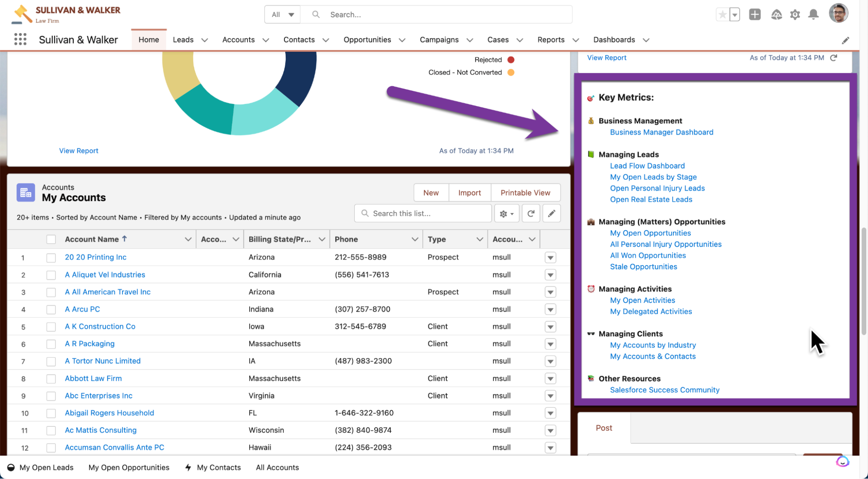The width and height of the screenshot is (868, 479).
Task: Click the My Accounts building icon
Action: pyautogui.click(x=26, y=193)
